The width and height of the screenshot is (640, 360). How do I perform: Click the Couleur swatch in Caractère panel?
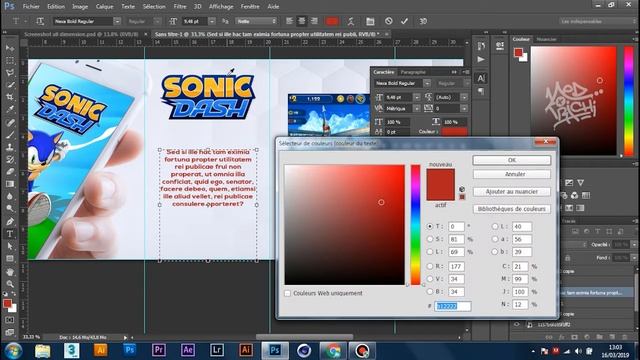(x=454, y=131)
